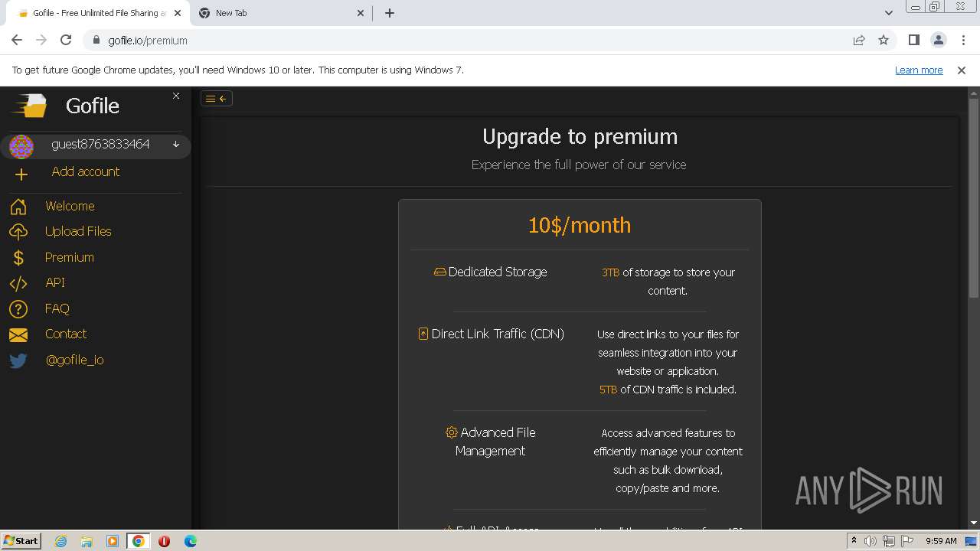Viewport: 980px width, 551px height.
Task: Click the scrollbar down arrow
Action: pyautogui.click(x=974, y=523)
